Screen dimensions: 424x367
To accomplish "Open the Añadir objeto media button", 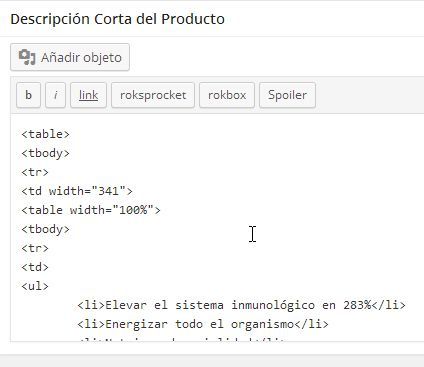I will point(70,57).
